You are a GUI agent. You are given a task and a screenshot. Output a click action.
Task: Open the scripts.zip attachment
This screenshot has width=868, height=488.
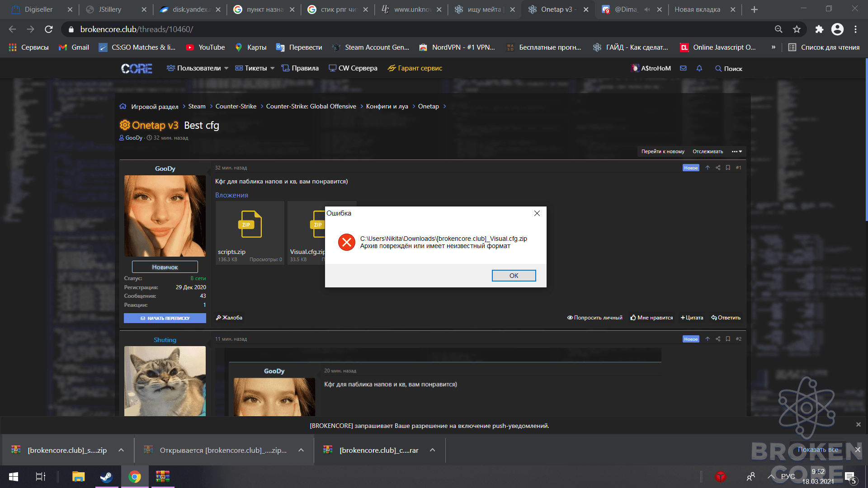tap(250, 233)
